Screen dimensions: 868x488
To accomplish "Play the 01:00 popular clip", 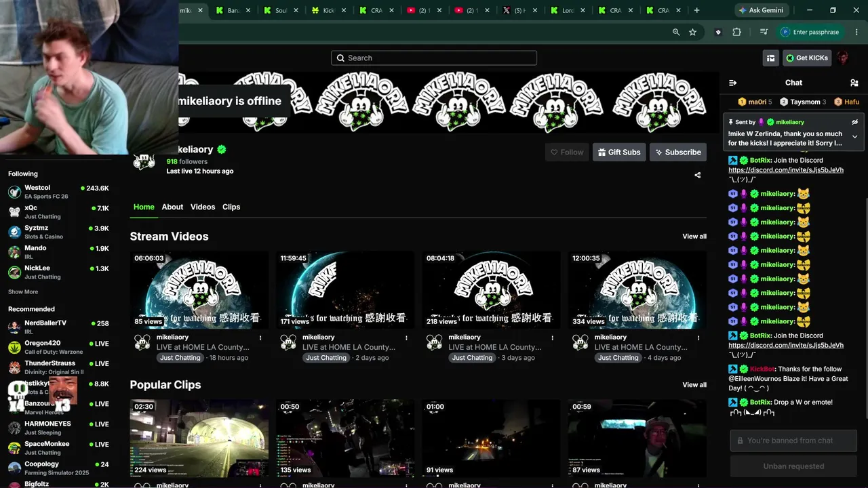I will pos(492,438).
